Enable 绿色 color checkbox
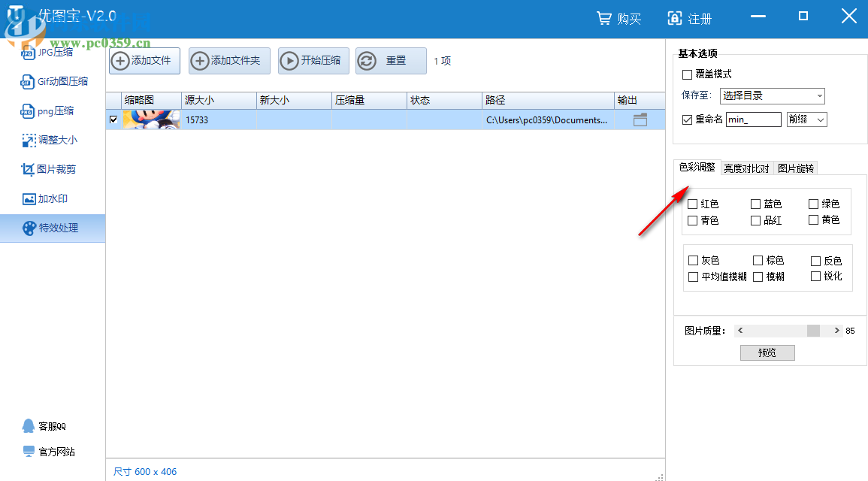This screenshot has height=481, width=868. [x=813, y=204]
